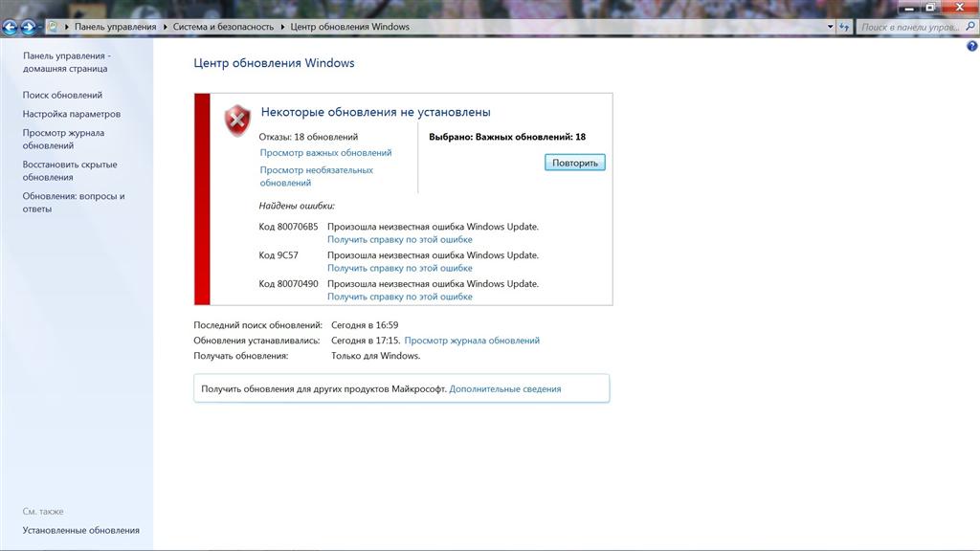Viewport: 980px width, 551px height.
Task: Click the red shield error icon
Action: point(237,121)
